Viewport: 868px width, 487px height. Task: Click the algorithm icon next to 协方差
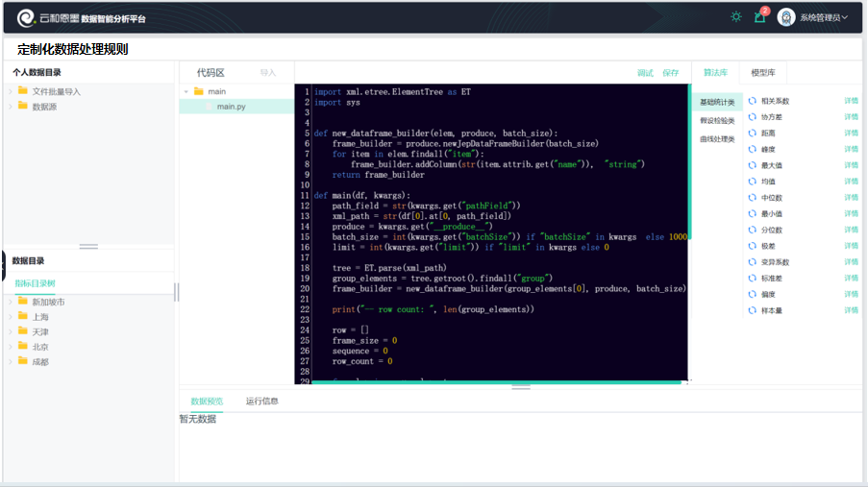(x=753, y=117)
